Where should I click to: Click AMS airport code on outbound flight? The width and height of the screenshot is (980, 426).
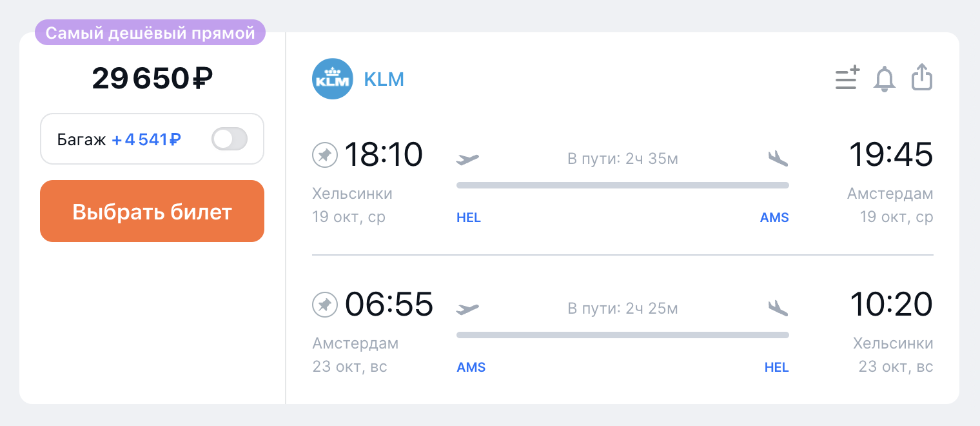point(774,218)
